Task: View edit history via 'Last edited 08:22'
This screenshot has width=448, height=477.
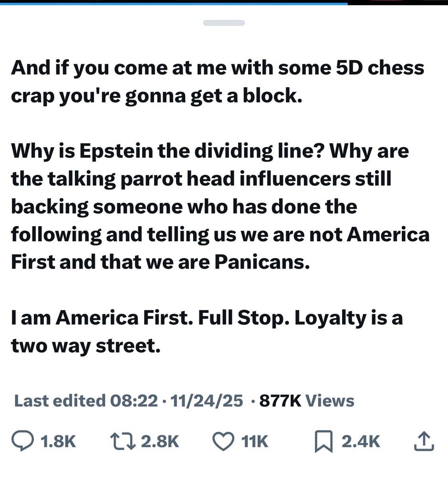Action: (86, 401)
